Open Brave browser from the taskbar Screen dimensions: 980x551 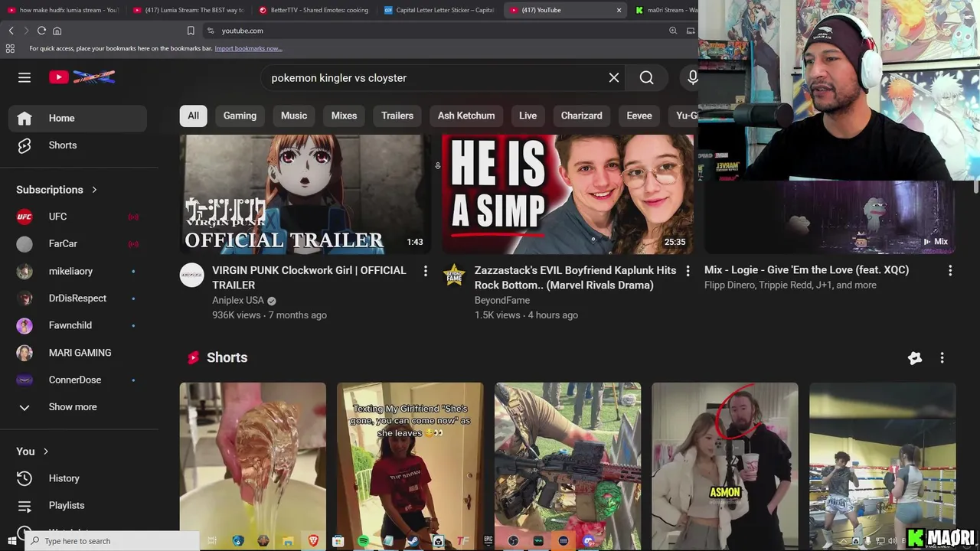point(313,541)
